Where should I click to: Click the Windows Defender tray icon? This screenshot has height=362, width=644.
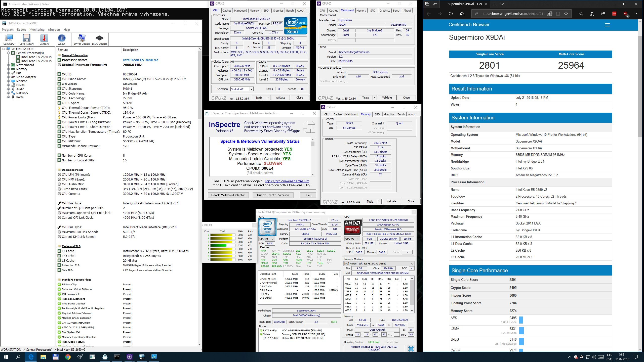point(576,357)
